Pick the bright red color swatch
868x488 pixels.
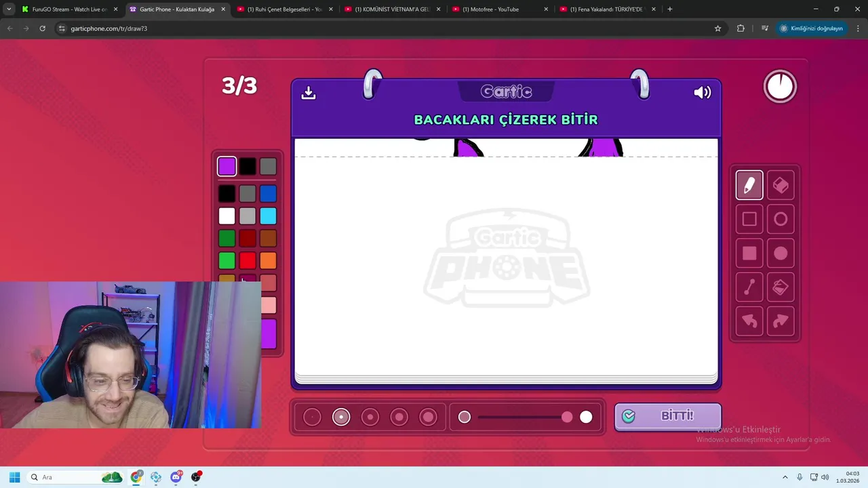point(248,261)
